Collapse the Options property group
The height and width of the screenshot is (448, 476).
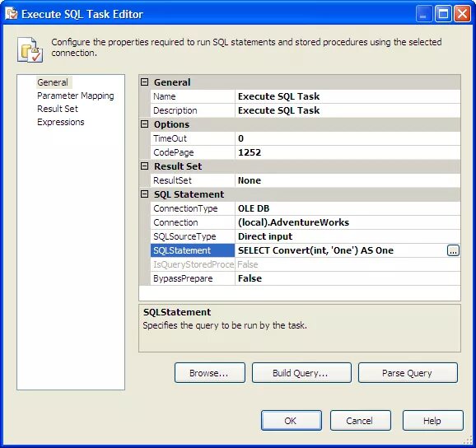coord(145,124)
